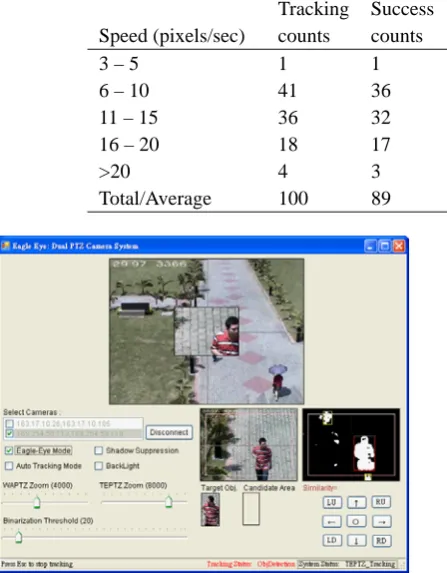Adjust the TEPTZ Zoom slider handle
The width and height of the screenshot is (447, 573).
(x=168, y=501)
